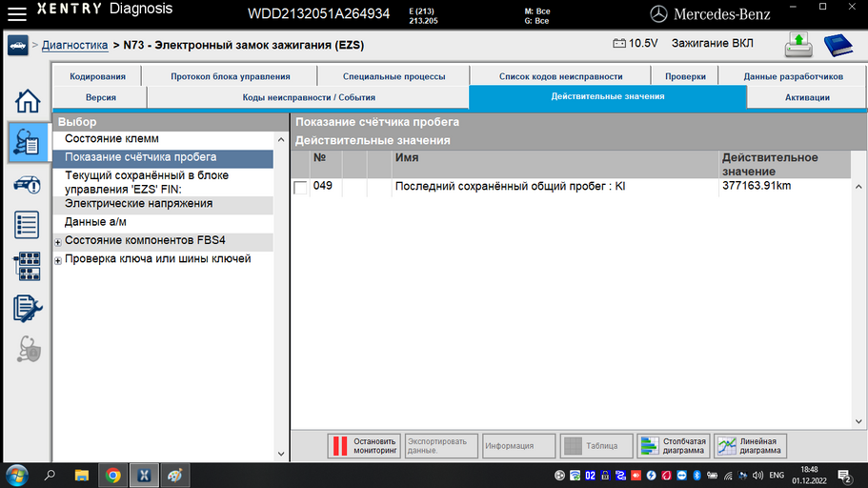Click the Mercedes-Benz star logo
The width and height of the screenshot is (868, 488).
coord(658,14)
